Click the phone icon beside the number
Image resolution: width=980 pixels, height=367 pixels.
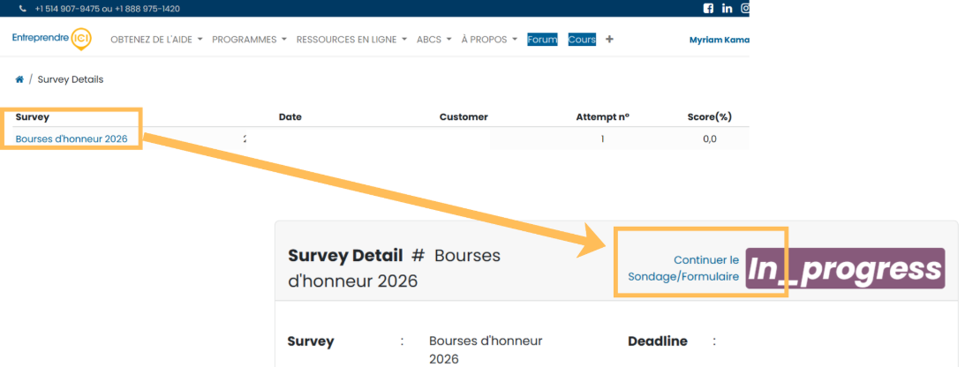pos(22,9)
